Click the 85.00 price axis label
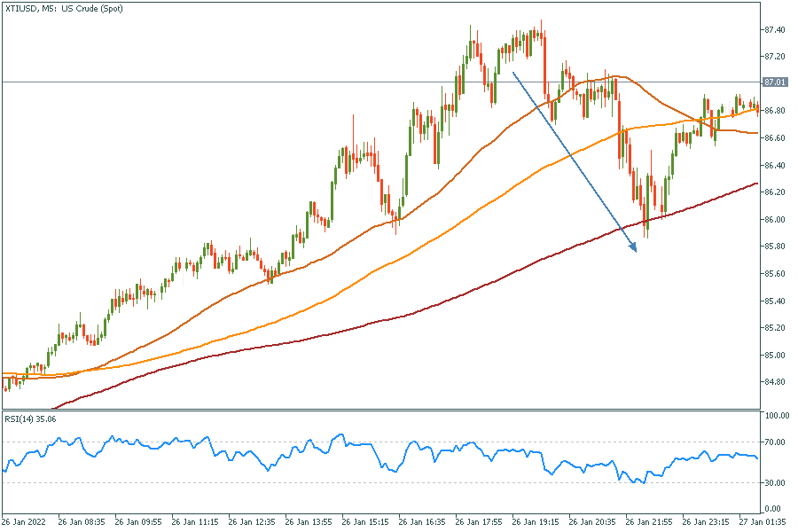798x532 pixels. (775, 355)
